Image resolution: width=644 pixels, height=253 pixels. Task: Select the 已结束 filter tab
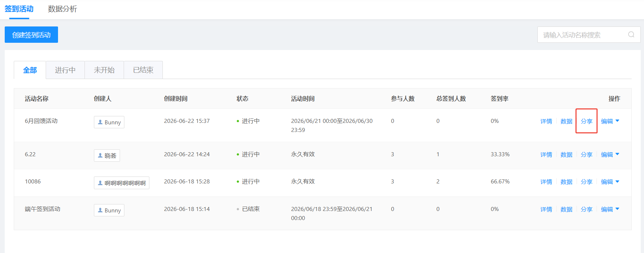(143, 70)
